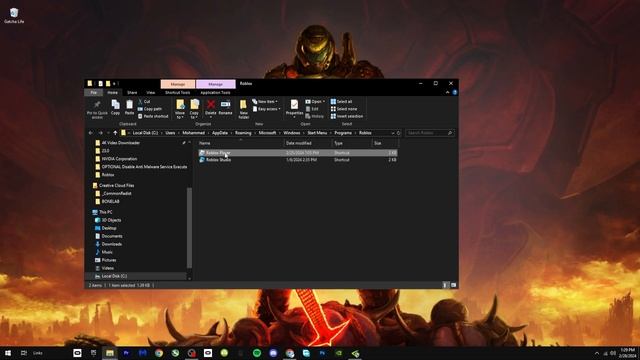The height and width of the screenshot is (360, 640).
Task: Click AppData in the address path
Action: point(220,133)
